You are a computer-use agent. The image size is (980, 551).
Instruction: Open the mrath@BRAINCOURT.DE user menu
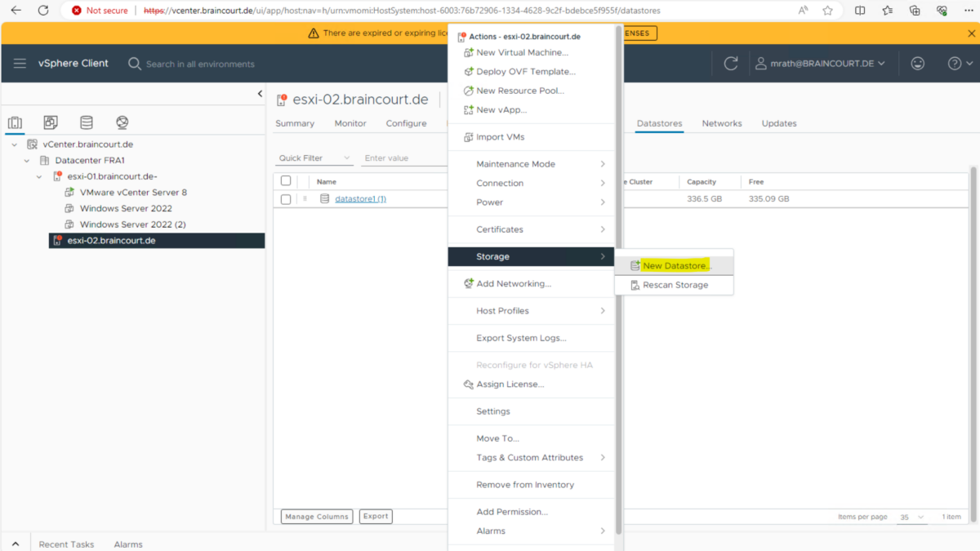tap(820, 64)
